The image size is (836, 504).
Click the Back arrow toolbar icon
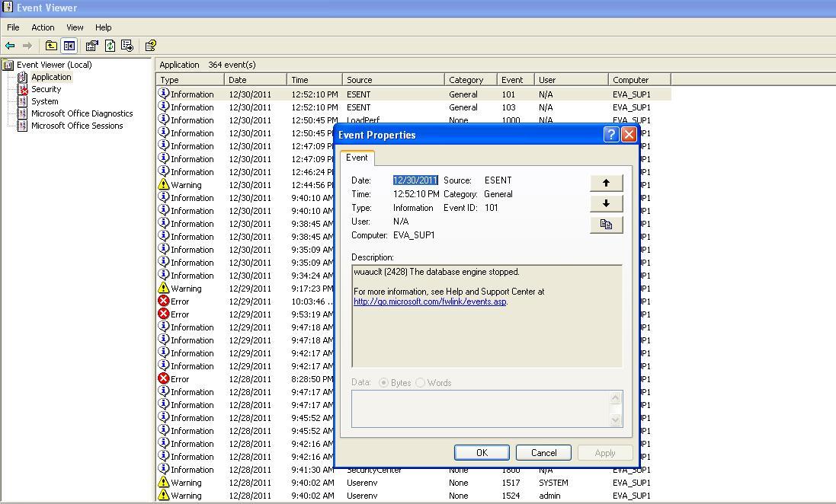pyautogui.click(x=10, y=46)
